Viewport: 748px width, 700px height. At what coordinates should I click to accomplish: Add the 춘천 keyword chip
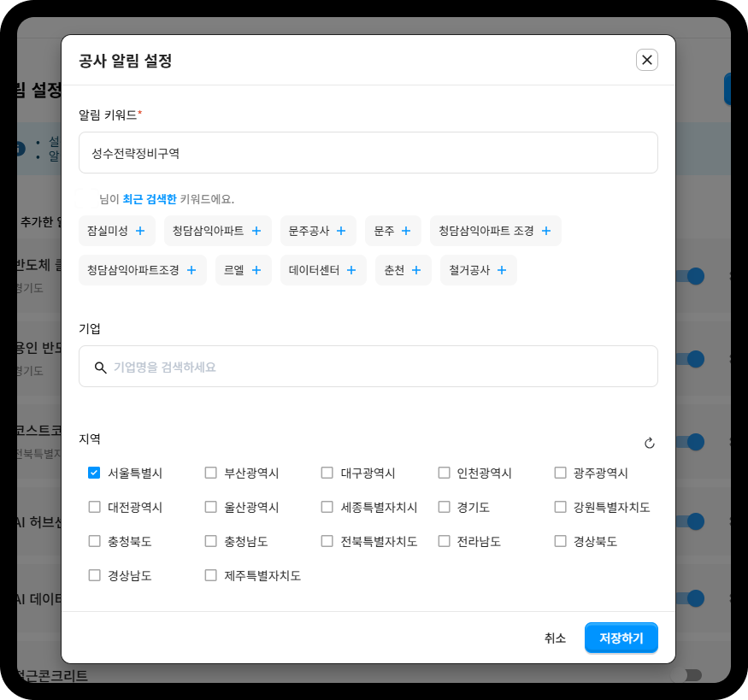(403, 270)
